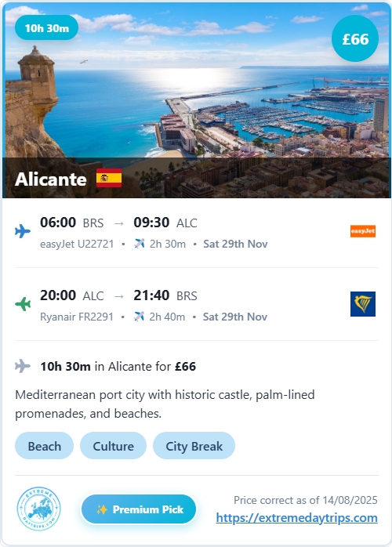This screenshot has height=547, width=392.
Task: Click the Spain flag icon beside Alicante
Action: pos(109,178)
